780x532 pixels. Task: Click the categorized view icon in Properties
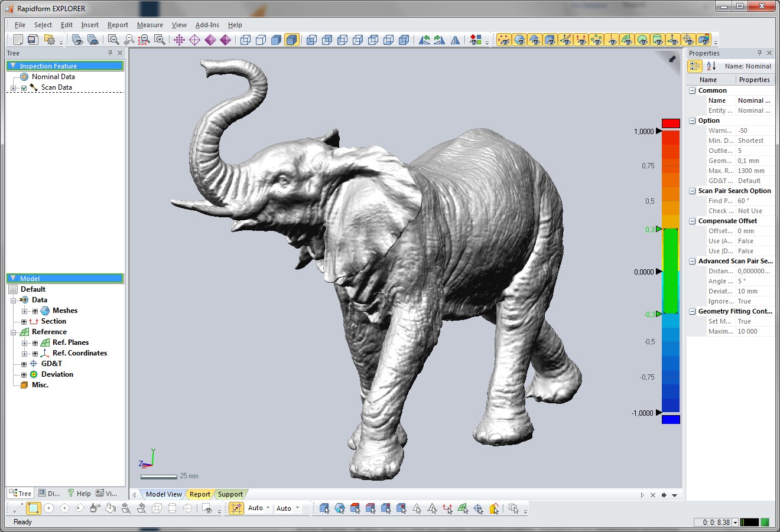coord(695,66)
